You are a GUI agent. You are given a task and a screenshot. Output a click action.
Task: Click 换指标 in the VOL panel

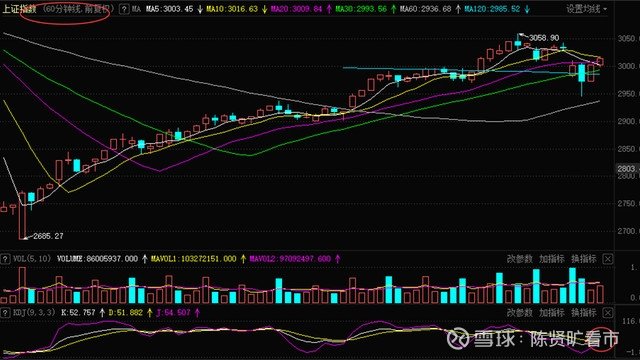point(584,259)
